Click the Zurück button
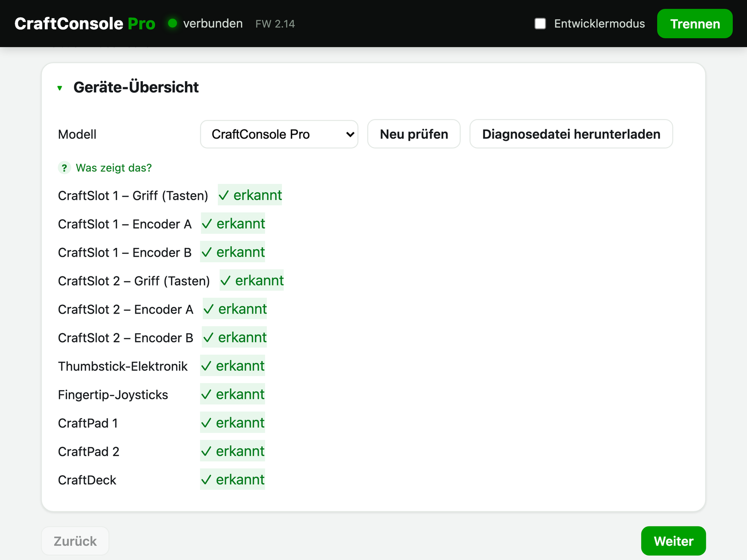The width and height of the screenshot is (747, 560). [75, 541]
